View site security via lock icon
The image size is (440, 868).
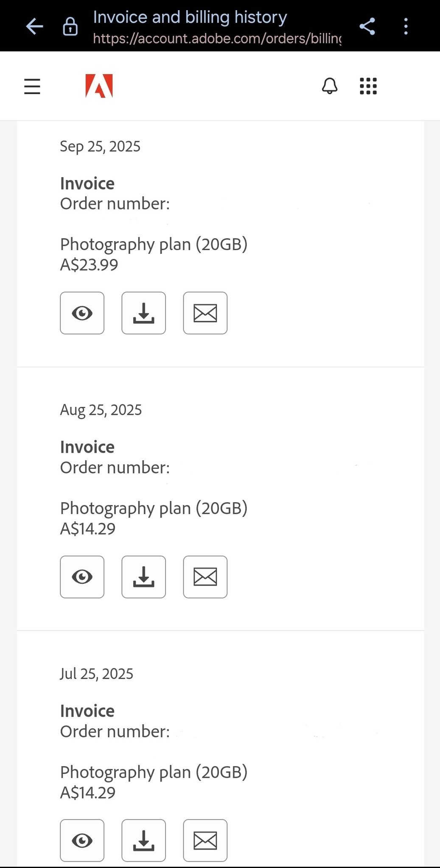(70, 26)
